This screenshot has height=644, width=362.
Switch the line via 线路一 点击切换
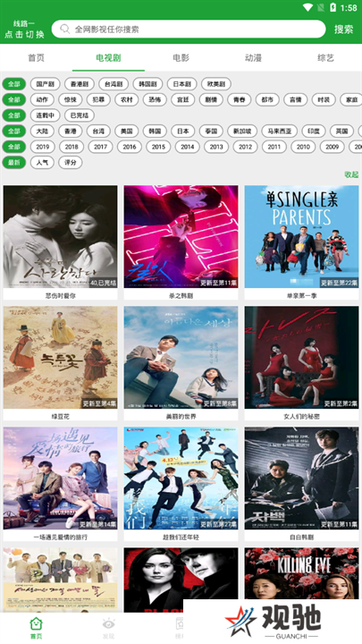(x=24, y=30)
